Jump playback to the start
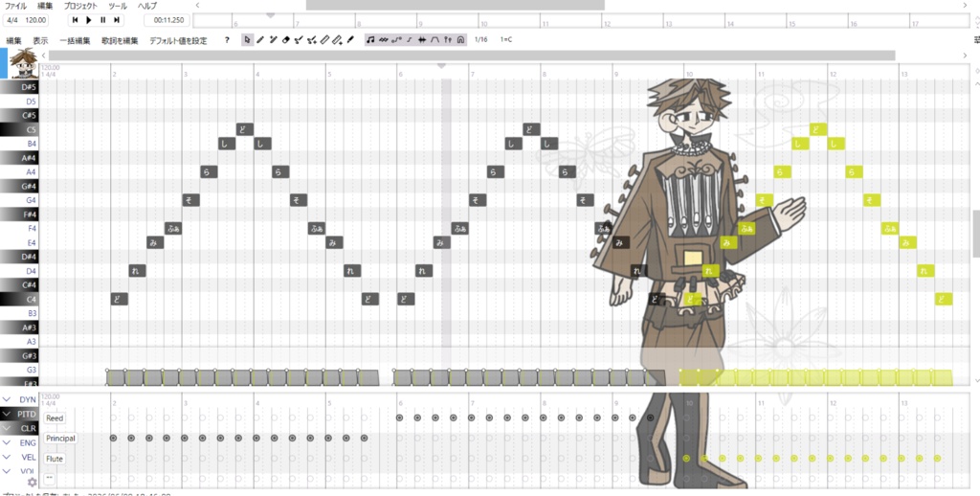The width and height of the screenshot is (980, 496). [x=75, y=20]
